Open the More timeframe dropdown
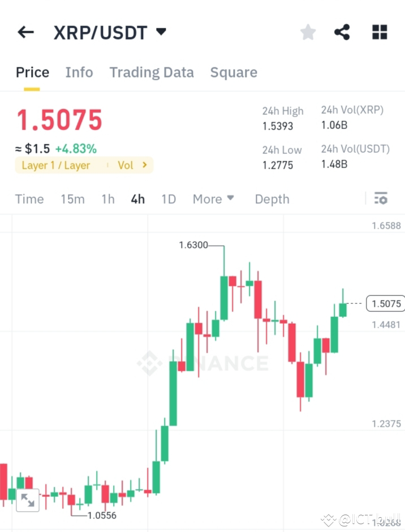This screenshot has height=532, width=405. pos(213,199)
